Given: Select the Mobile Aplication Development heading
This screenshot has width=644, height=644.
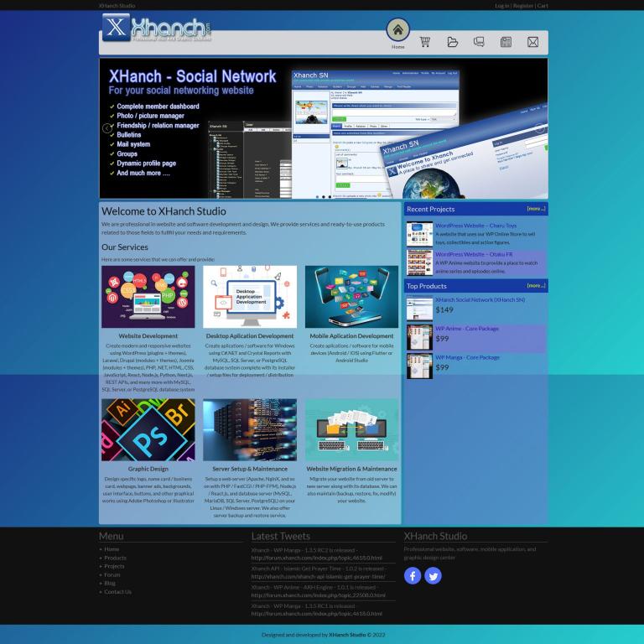Looking at the screenshot, I should (351, 336).
